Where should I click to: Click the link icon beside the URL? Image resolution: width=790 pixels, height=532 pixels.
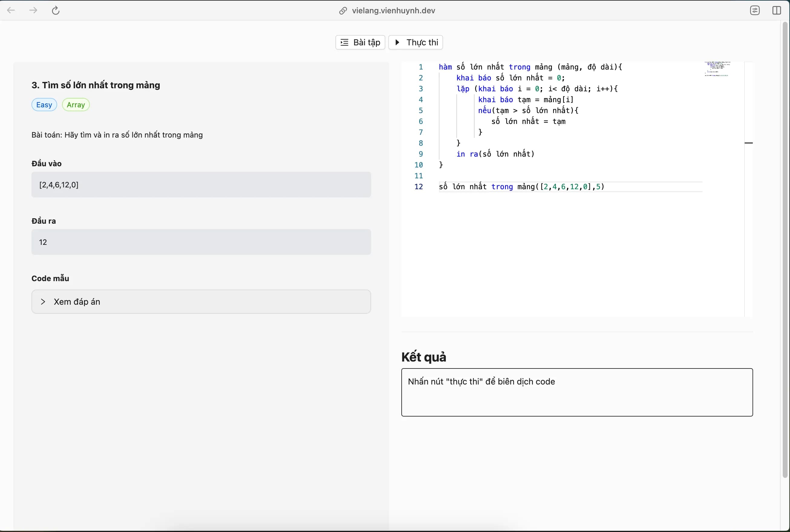[x=343, y=11]
